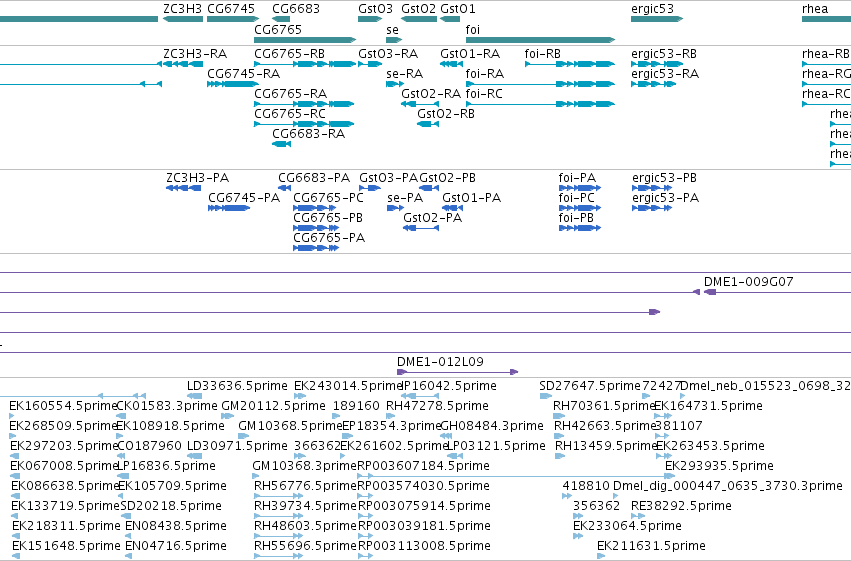This screenshot has height=561, width=851.
Task: Select transcript foi-RB
Action: (x=570, y=64)
